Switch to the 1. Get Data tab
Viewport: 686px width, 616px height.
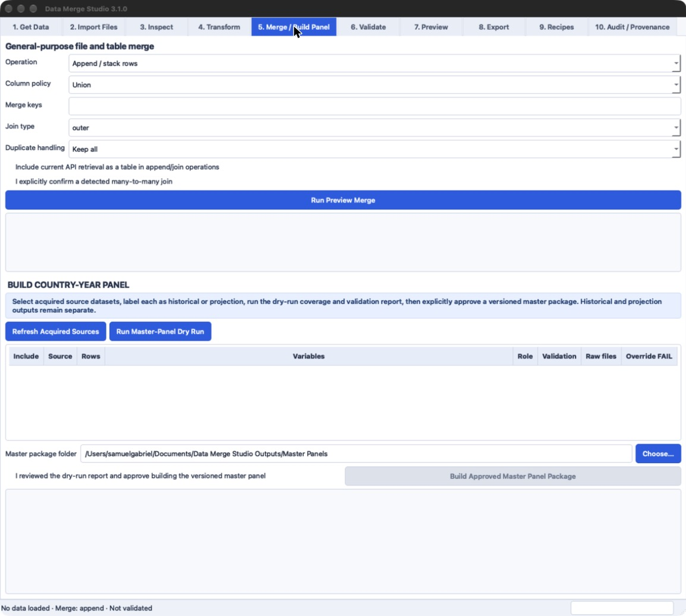click(31, 27)
